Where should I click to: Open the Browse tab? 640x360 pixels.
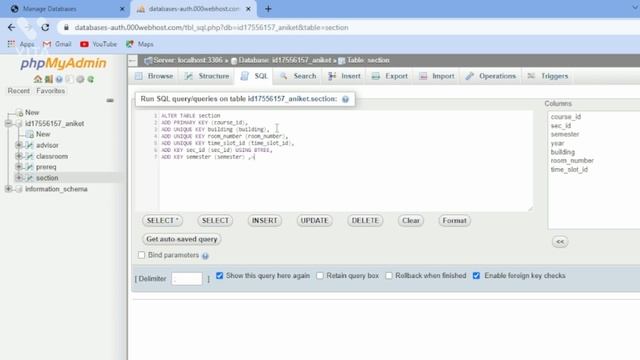point(154,76)
